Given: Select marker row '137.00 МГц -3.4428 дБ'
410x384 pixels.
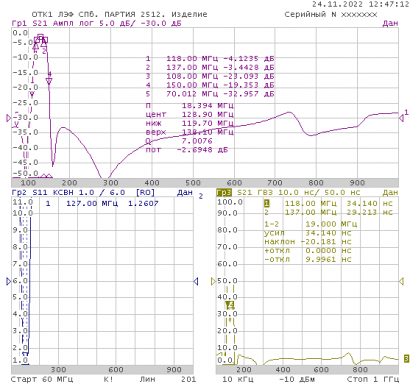Looking at the screenshot, I should (210, 68).
